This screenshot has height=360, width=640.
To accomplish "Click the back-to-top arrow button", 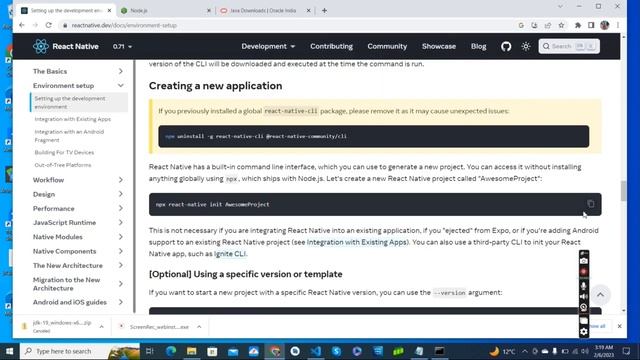I will click(x=600, y=295).
